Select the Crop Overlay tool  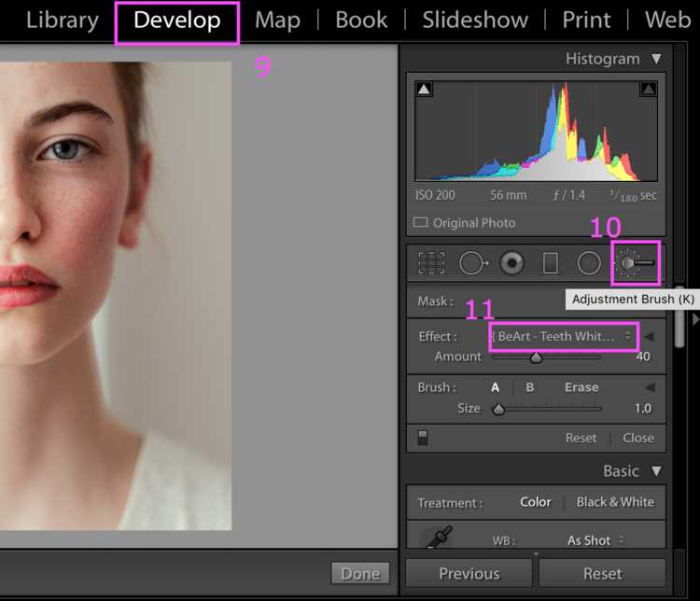tap(431, 263)
